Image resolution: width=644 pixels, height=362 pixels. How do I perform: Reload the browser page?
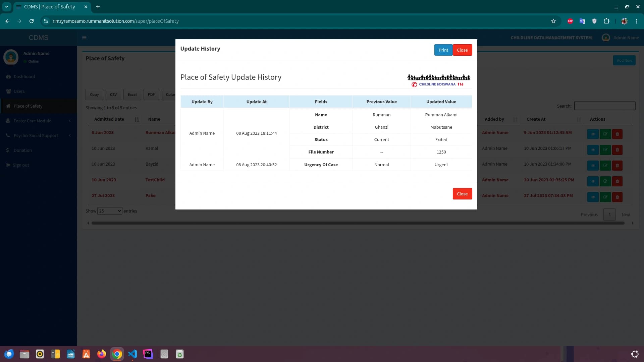pos(32,21)
